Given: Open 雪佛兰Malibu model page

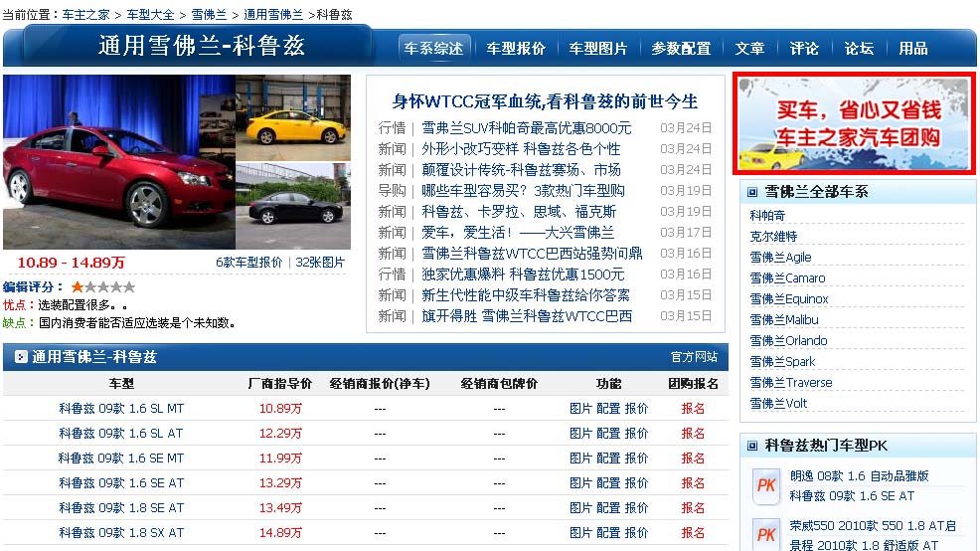Looking at the screenshot, I should 784,319.
